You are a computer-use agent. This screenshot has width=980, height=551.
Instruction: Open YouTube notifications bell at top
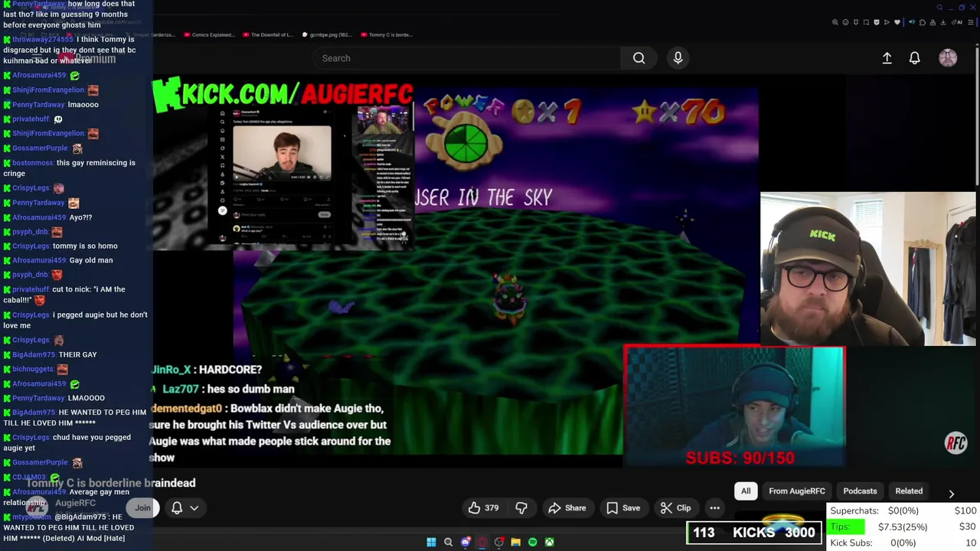pyautogui.click(x=914, y=58)
